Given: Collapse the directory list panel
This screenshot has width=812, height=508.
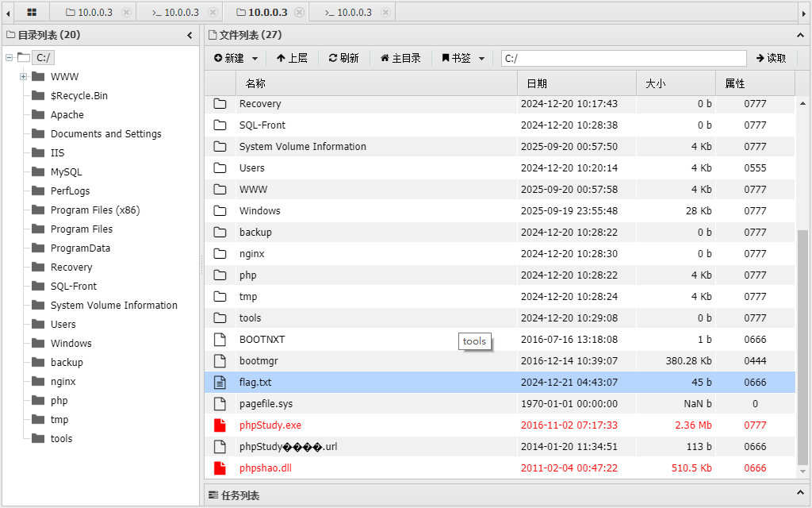Looking at the screenshot, I should 190,35.
